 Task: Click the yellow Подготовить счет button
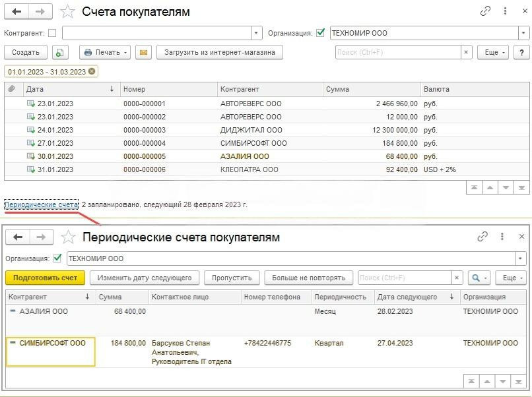click(x=45, y=278)
